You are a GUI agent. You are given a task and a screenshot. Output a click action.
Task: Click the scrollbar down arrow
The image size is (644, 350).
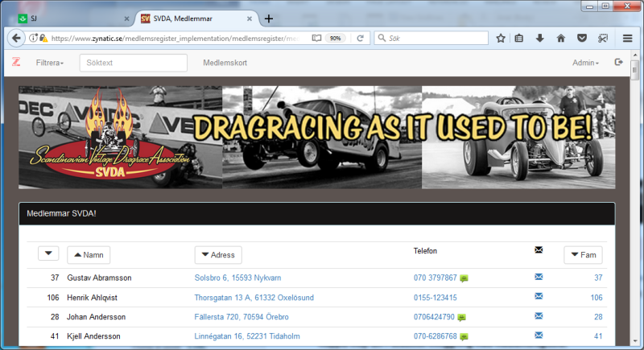635,341
